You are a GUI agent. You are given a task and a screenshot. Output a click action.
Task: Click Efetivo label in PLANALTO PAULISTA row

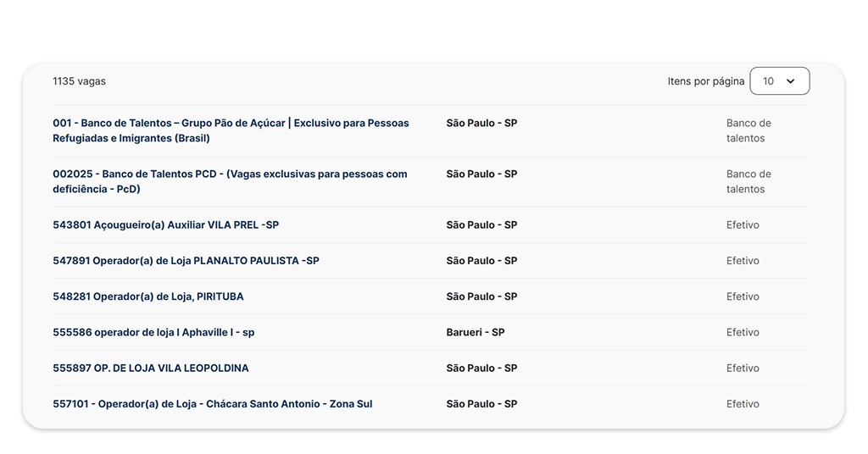[x=743, y=261]
